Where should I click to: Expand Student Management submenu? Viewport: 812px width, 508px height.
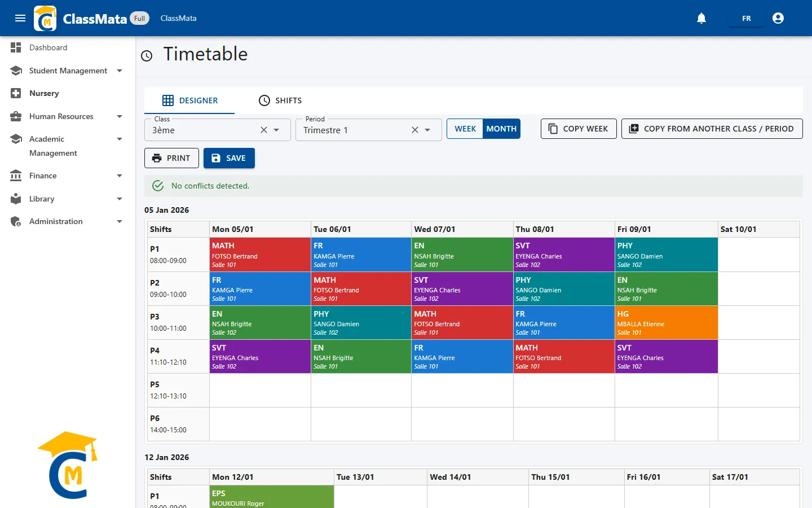pyautogui.click(x=120, y=71)
